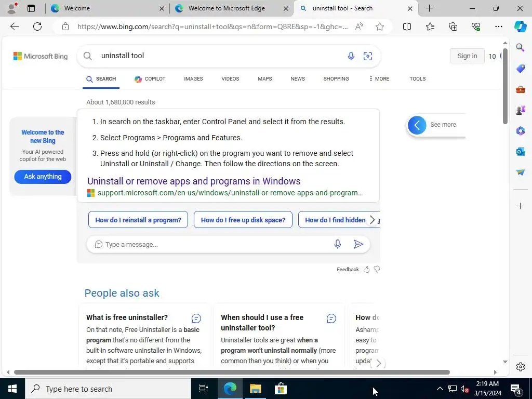Show next People also ask cards
Screen dimensions: 532x399
coord(378,363)
